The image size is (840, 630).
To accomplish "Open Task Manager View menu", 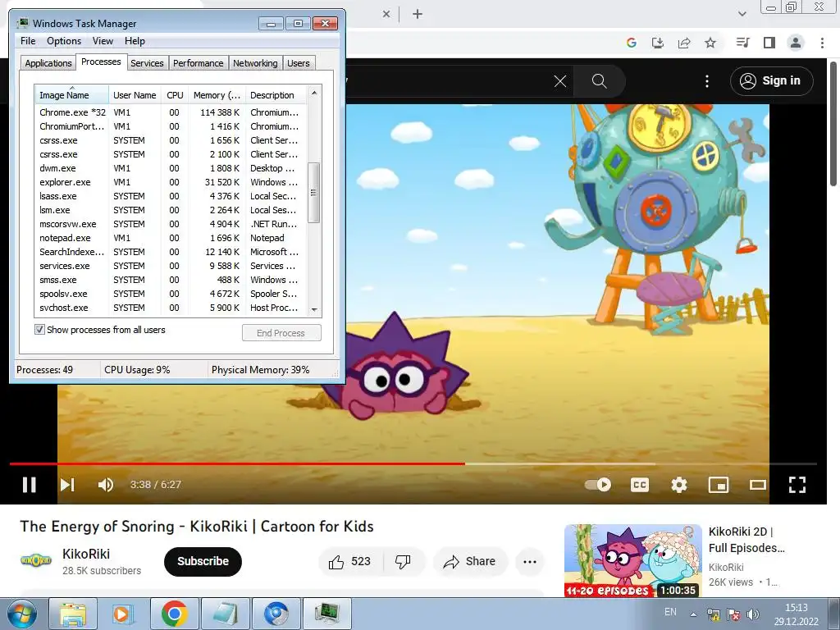I will click(x=103, y=41).
